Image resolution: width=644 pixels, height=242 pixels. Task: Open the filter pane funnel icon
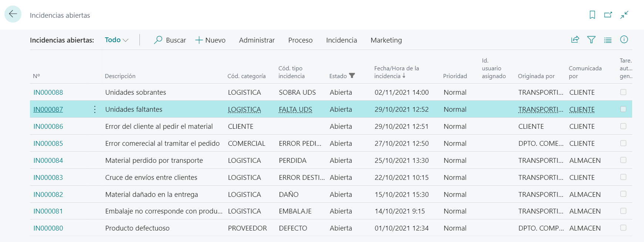pyautogui.click(x=591, y=40)
